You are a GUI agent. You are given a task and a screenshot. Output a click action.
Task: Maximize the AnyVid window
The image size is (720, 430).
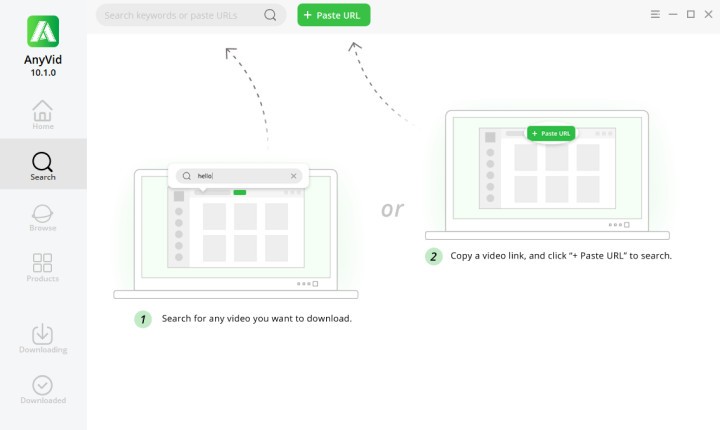pos(691,15)
